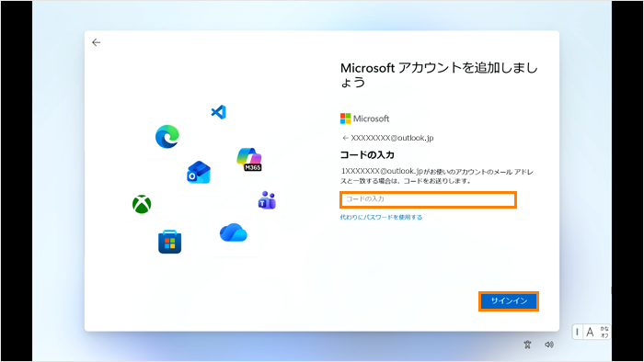The height and width of the screenshot is (362, 644).
Task: Go back using the top-left arrow
Action: point(96,42)
